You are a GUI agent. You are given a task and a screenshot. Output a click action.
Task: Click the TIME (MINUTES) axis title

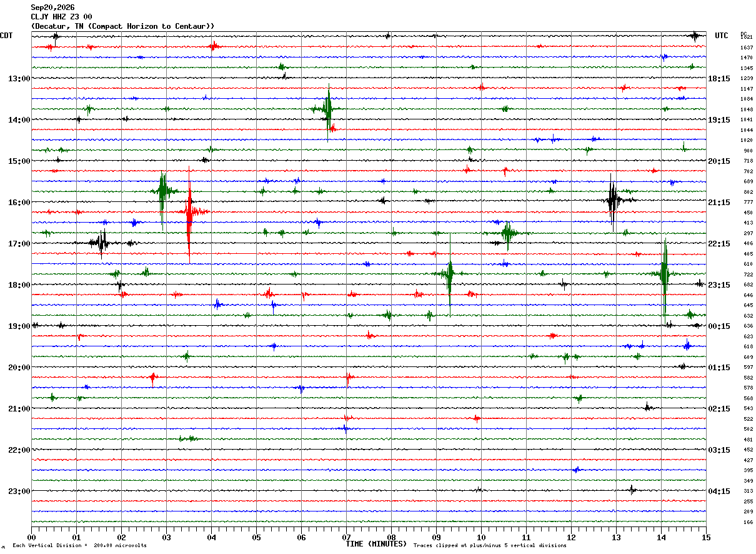[x=376, y=544]
